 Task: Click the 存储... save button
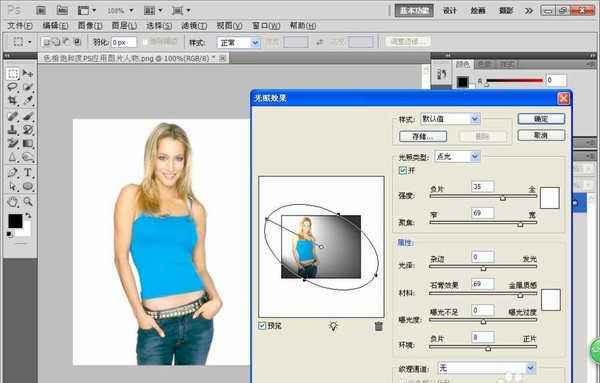pos(423,137)
